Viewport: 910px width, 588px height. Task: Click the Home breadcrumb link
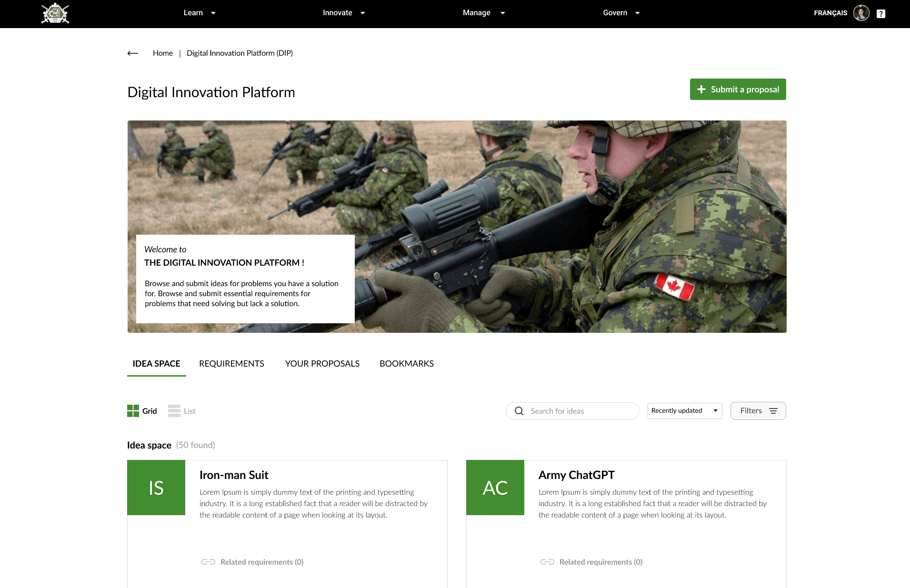coord(163,53)
